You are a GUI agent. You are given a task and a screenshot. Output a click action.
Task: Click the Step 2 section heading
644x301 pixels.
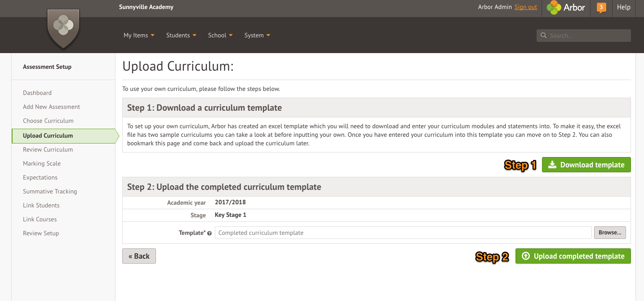[224, 187]
